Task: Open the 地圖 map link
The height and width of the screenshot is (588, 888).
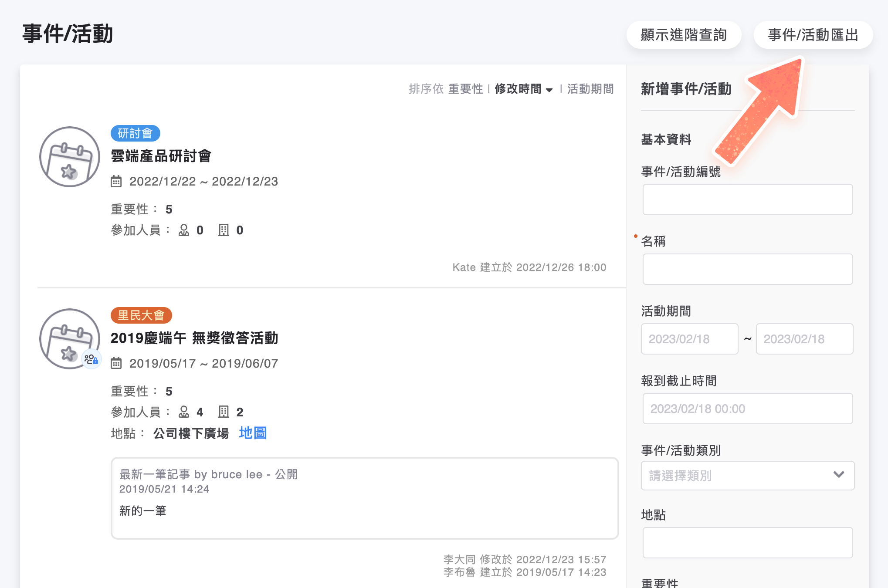Action: [x=252, y=433]
